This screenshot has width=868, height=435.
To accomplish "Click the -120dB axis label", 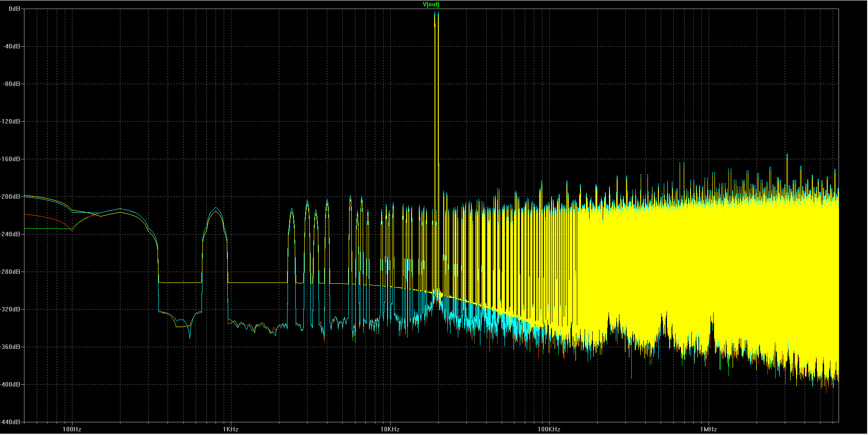I will 12,121.
